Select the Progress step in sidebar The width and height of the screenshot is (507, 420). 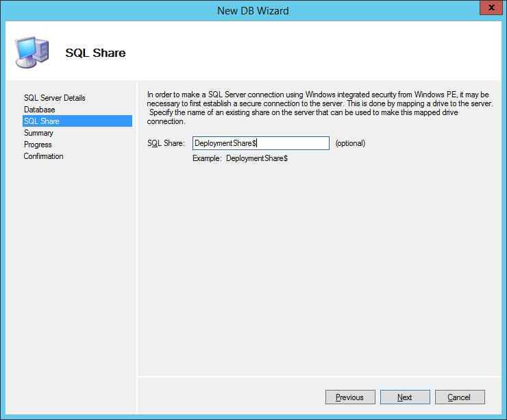pos(38,145)
